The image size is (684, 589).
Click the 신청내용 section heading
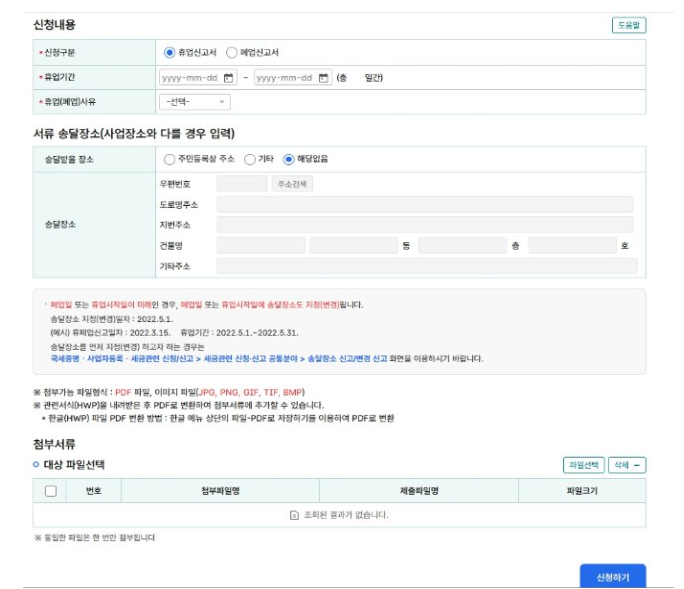[55, 24]
